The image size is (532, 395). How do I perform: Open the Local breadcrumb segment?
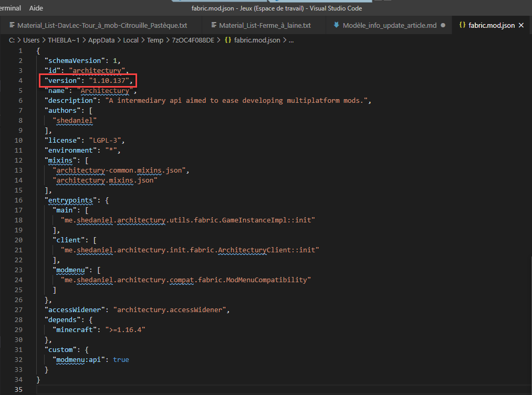(x=131, y=40)
